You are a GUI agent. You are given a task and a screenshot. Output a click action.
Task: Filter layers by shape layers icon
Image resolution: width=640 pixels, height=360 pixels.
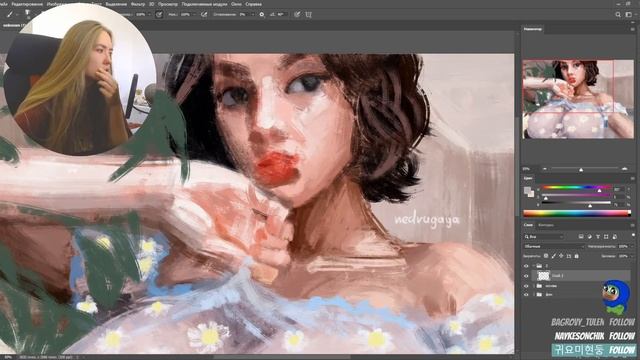click(x=606, y=237)
